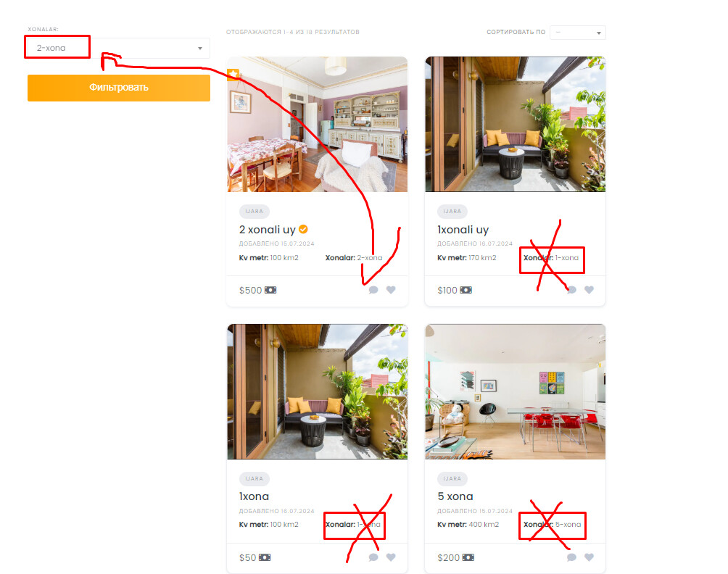Click heart icon on 1xona card
728x574 pixels.
391,557
